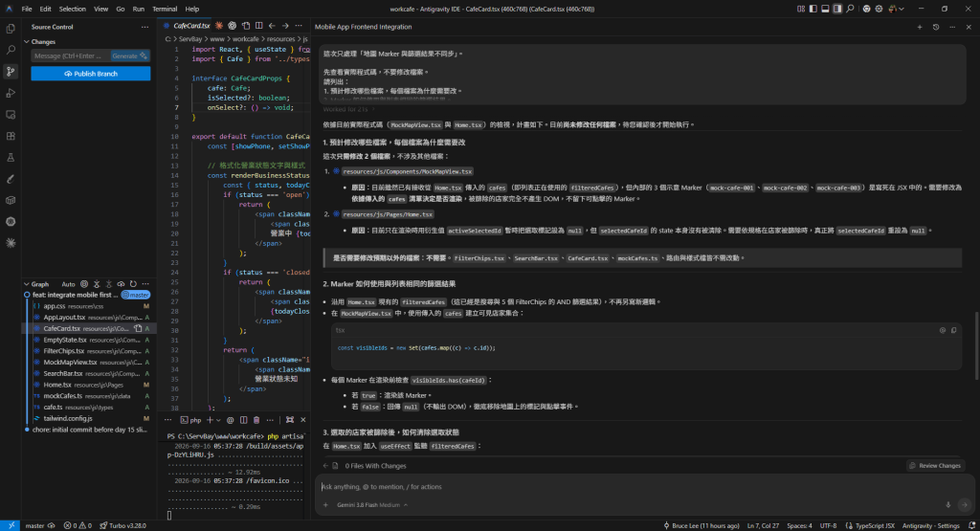Kill terminal with trash icon
The image size is (980, 531).
tap(256, 420)
